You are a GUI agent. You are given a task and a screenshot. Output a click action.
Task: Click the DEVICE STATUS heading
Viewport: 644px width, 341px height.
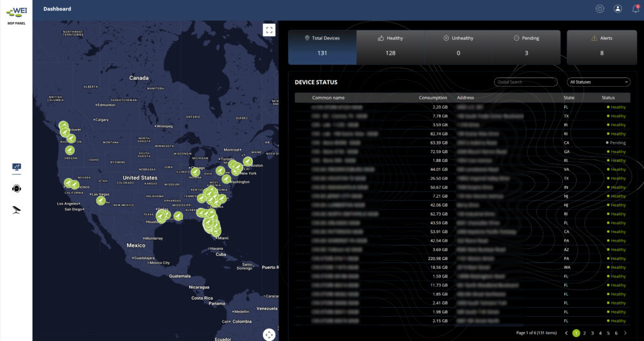click(316, 82)
